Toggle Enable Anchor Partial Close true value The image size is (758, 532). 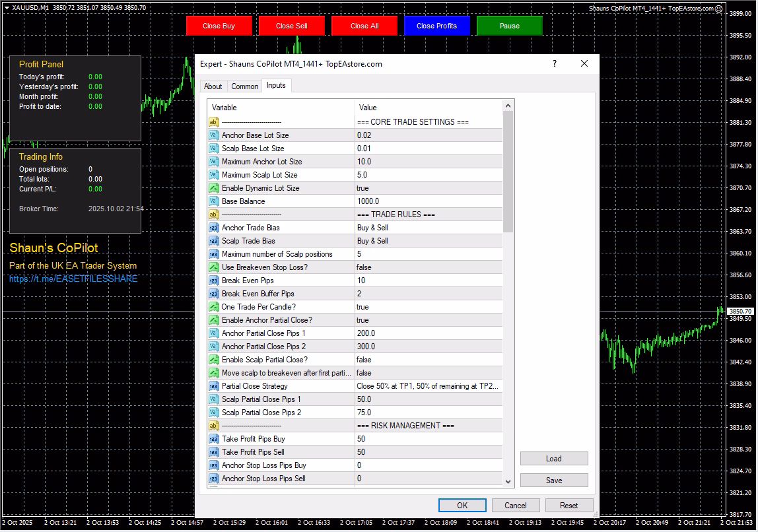pyautogui.click(x=429, y=320)
